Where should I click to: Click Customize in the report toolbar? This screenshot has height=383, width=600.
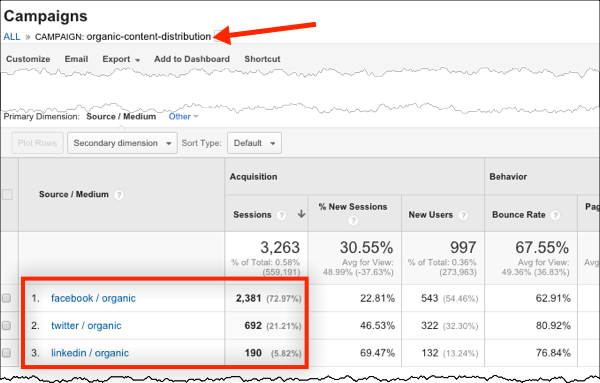point(28,59)
